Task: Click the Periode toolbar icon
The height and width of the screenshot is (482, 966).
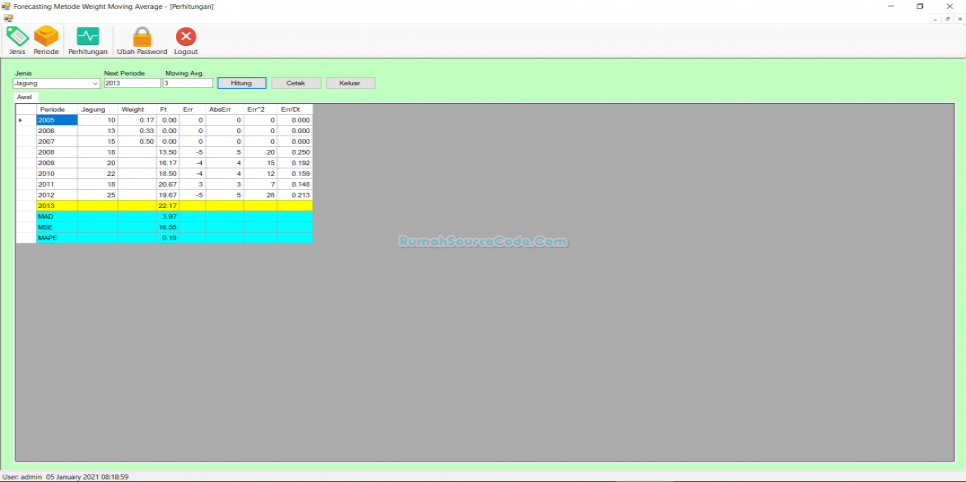Action: [46, 38]
